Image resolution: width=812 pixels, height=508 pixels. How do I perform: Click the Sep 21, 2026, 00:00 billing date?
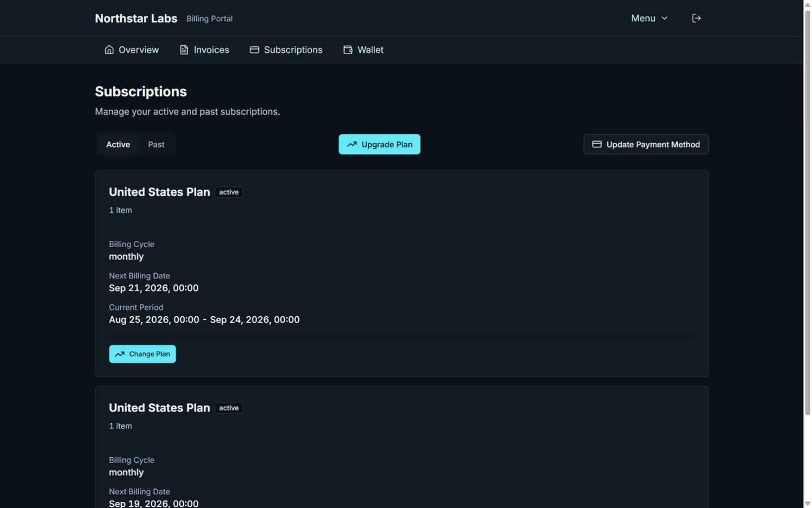[x=153, y=288]
